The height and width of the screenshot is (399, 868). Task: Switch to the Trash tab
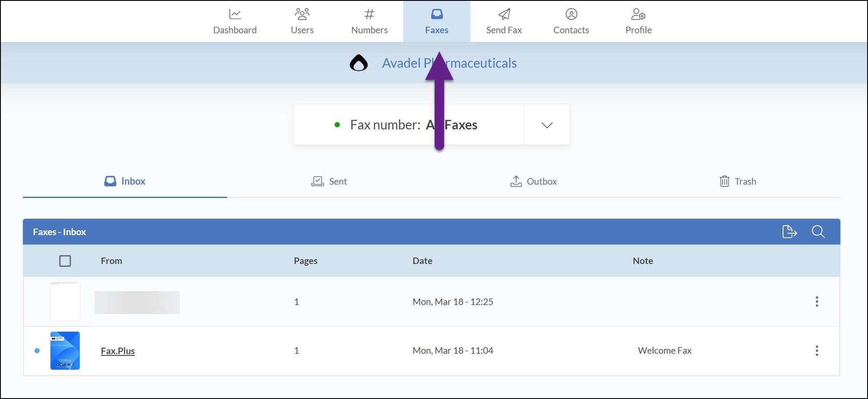tap(738, 181)
